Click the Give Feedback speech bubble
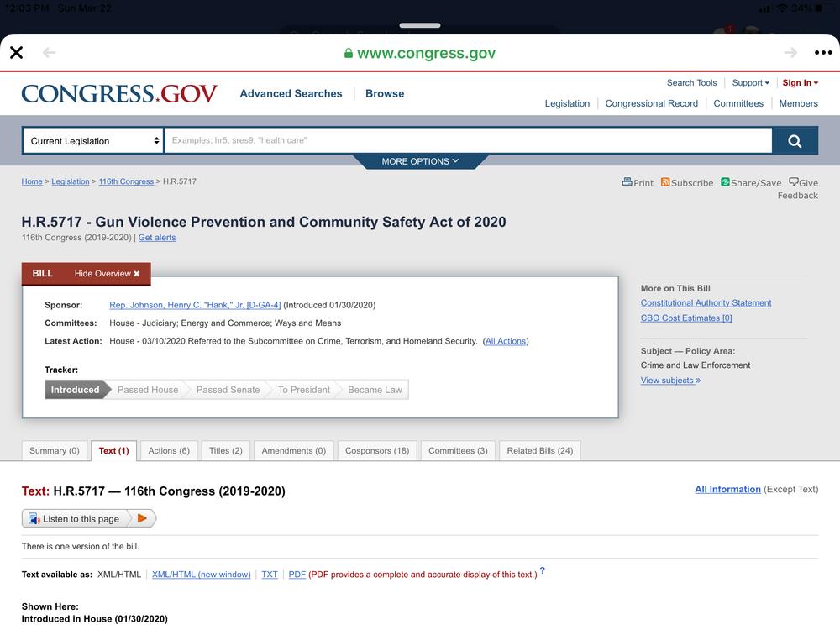840x630 pixels. (794, 182)
